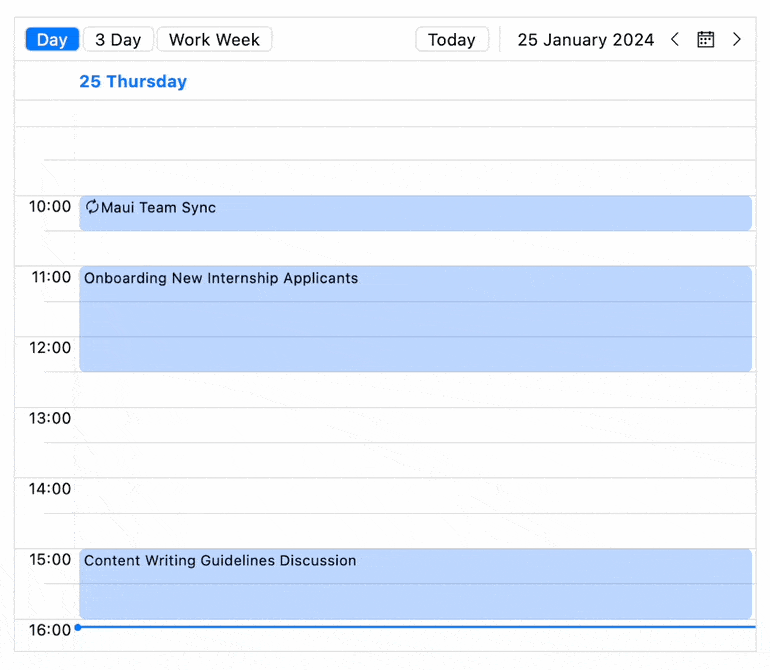Click the 25 January 2024 date label

click(x=585, y=39)
